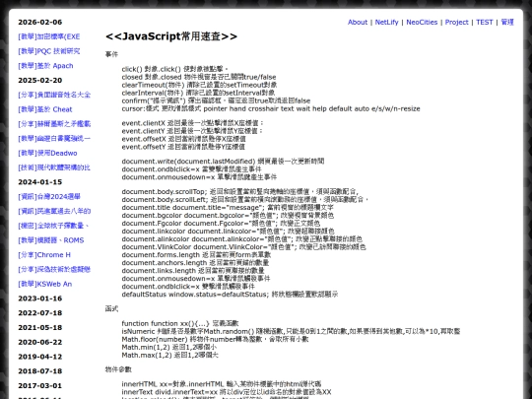Open the sidebar post mentioning 'ROMS'
Image resolution: width=532 pixels, height=399 pixels.
coord(51,240)
